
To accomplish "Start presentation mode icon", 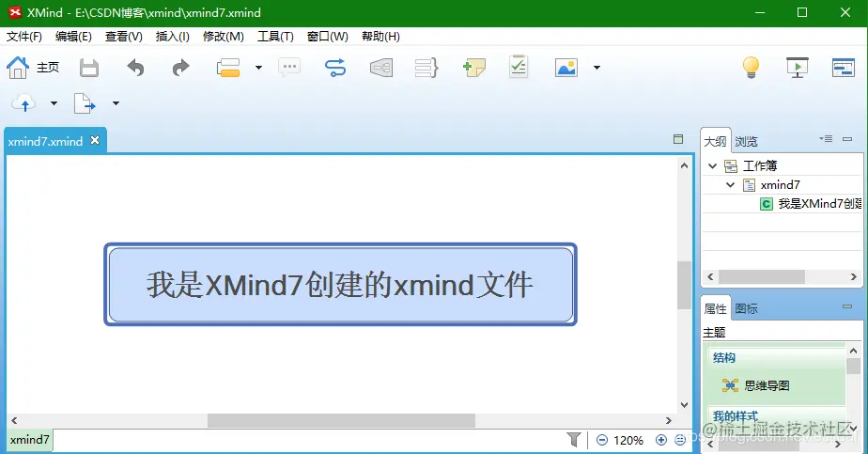I will [798, 68].
